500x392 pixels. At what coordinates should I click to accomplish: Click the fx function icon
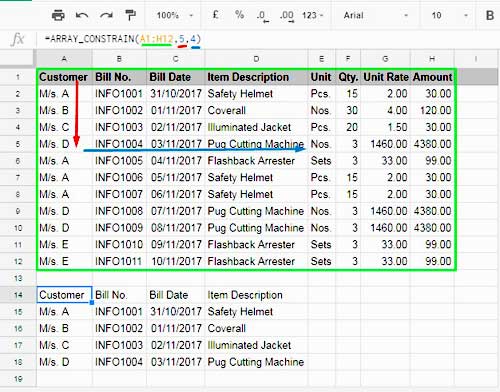(17, 39)
